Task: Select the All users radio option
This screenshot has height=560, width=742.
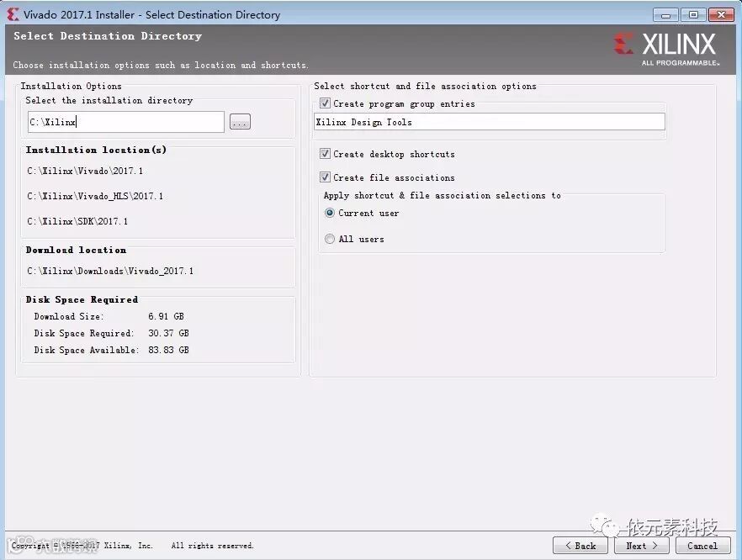Action: (x=330, y=239)
